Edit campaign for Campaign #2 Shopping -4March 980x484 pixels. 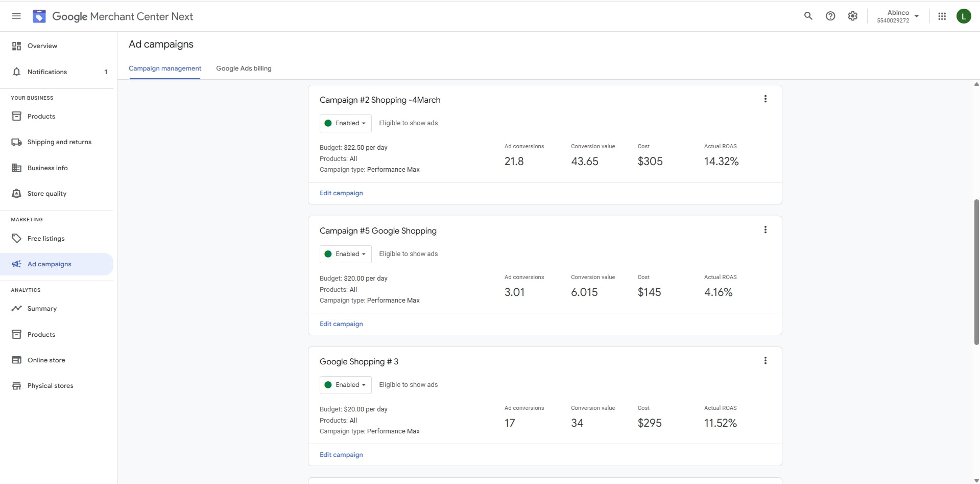click(341, 193)
